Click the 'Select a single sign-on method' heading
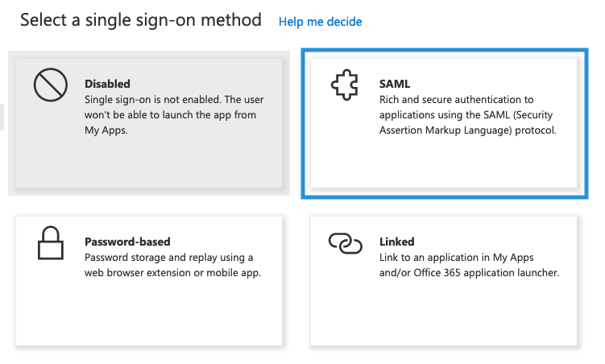The width and height of the screenshot is (605, 364). [x=141, y=20]
